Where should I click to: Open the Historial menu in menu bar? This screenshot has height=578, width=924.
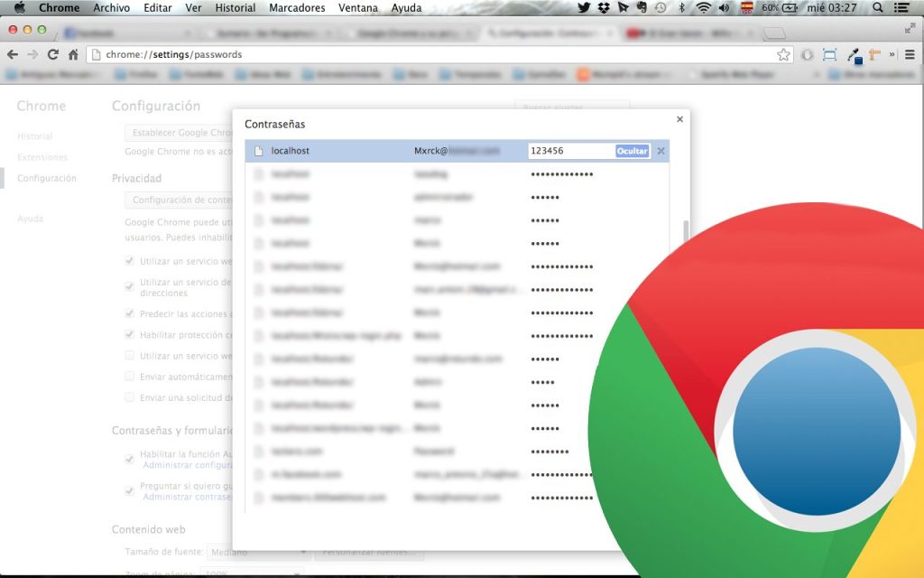(235, 8)
